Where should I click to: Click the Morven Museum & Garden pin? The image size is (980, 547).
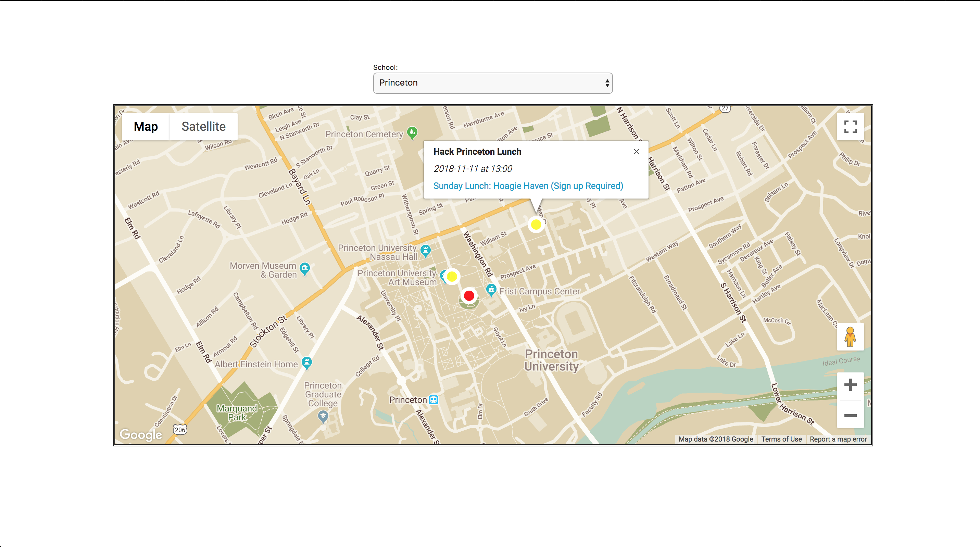tap(304, 268)
